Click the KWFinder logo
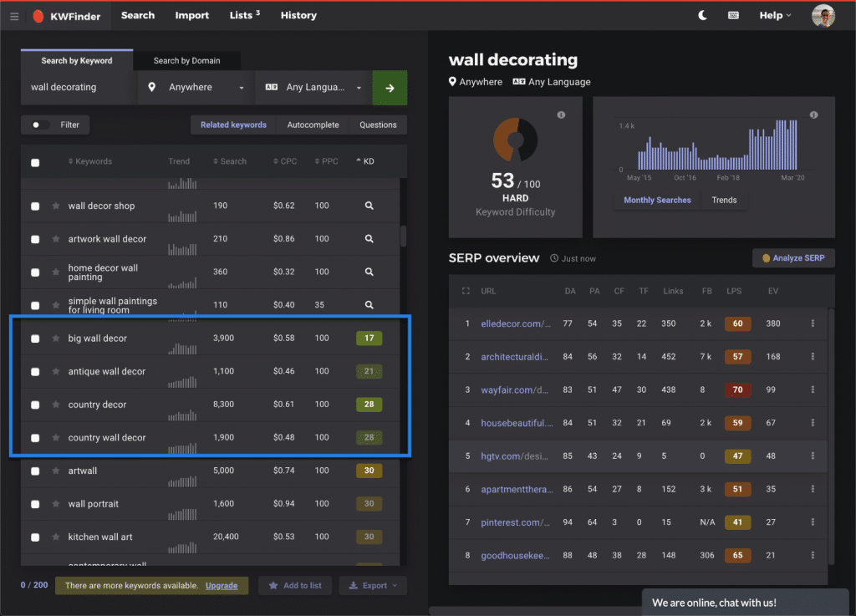The image size is (856, 616). (x=67, y=16)
